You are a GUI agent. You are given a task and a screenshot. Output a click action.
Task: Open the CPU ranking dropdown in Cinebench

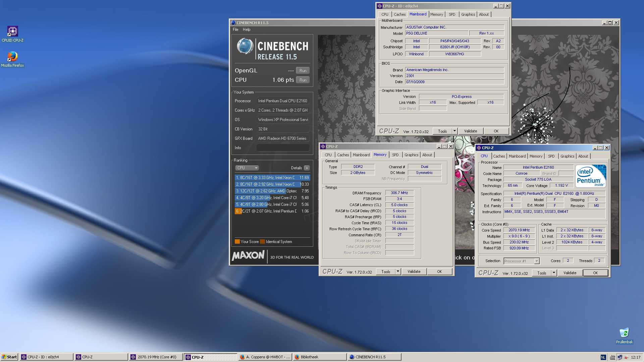(247, 168)
